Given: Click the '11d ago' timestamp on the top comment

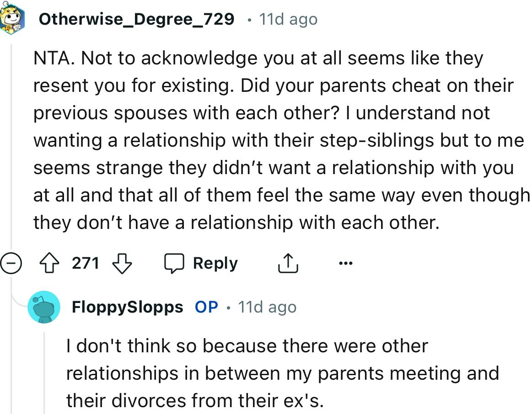Looking at the screenshot, I should 288,19.
